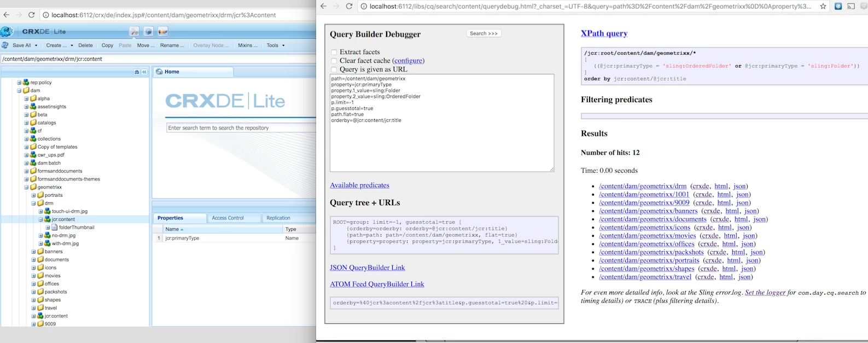Viewport: 868px width, 343px height.
Task: Go back in the CRXDE browser window
Action: tap(6, 15)
